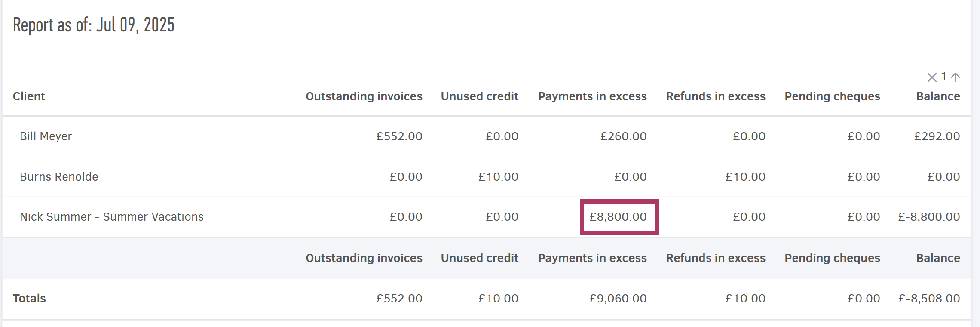
Task: Remove the Balance sort with X icon
Action: coord(932,77)
